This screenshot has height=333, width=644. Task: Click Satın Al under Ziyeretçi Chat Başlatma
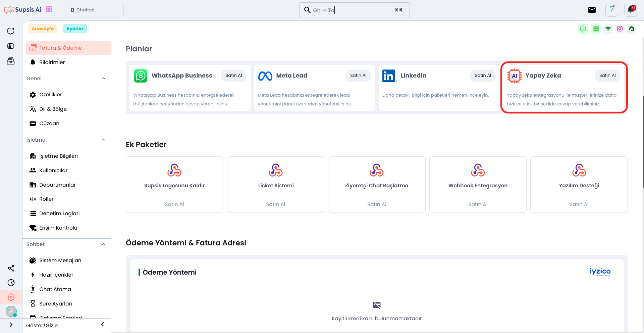tap(377, 204)
